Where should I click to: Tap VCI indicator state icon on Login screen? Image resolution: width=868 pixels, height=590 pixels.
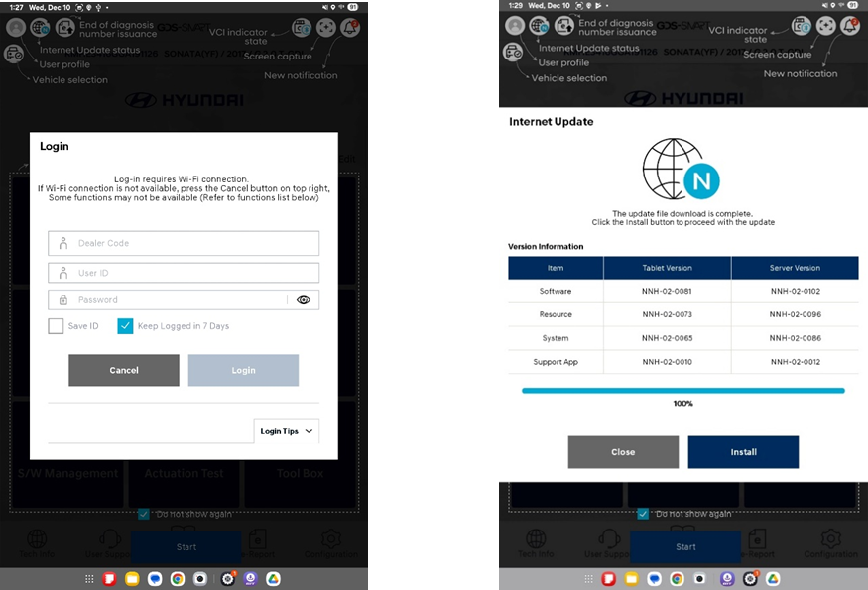(x=302, y=27)
